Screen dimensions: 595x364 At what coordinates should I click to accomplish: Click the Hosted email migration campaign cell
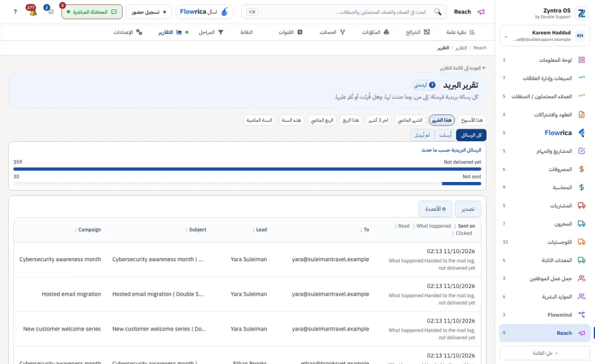71,294
